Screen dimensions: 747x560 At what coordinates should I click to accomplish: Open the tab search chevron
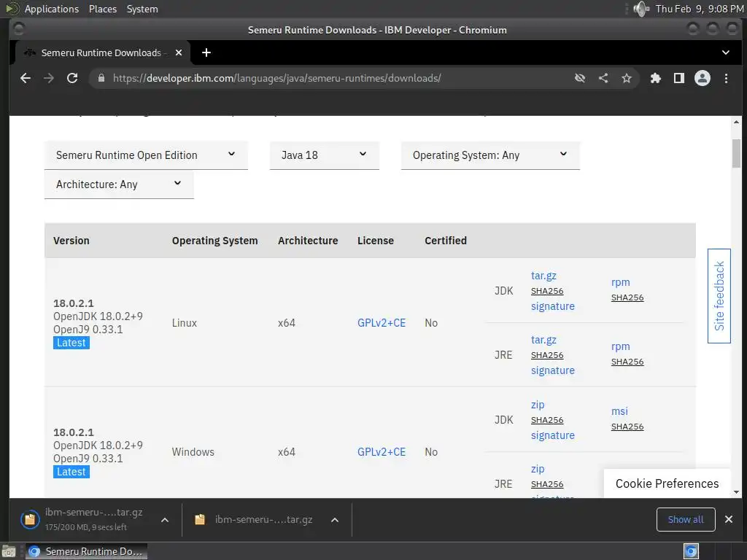point(726,52)
